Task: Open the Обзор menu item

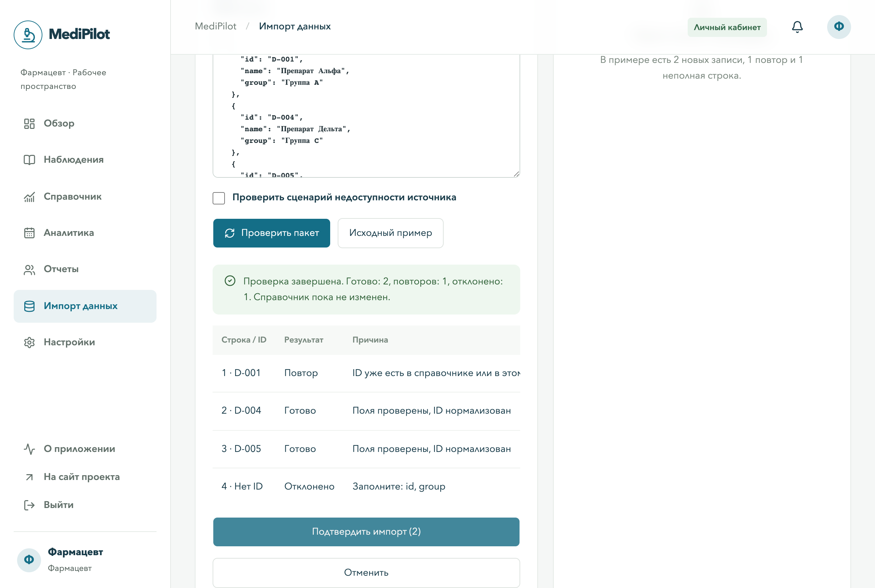Action: [85, 123]
